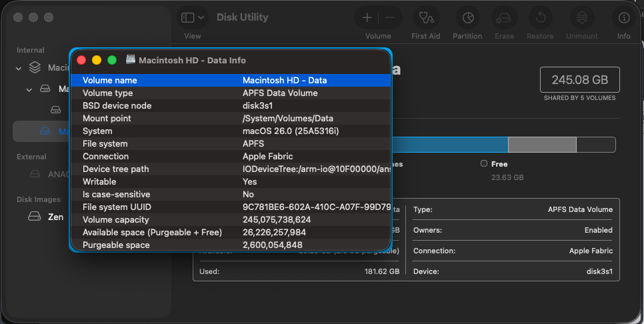The image size is (644, 324).
Task: Toggle the Free space legend checkbox
Action: pyautogui.click(x=484, y=163)
